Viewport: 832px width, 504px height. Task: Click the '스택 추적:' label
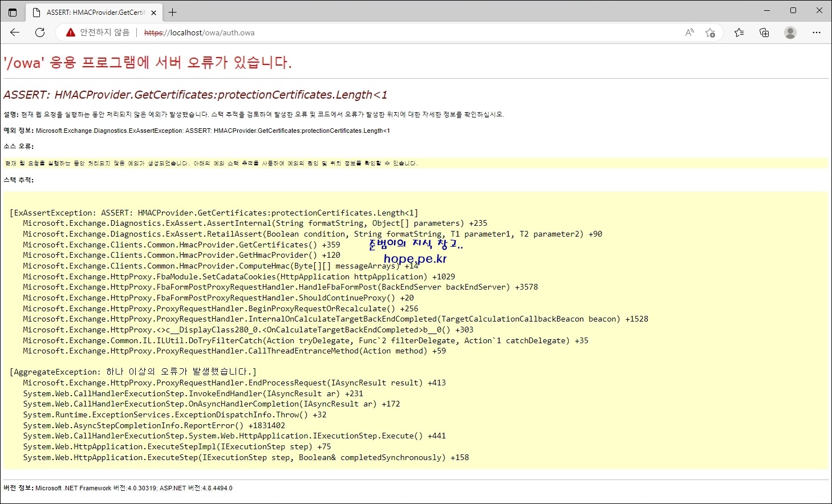point(19,180)
